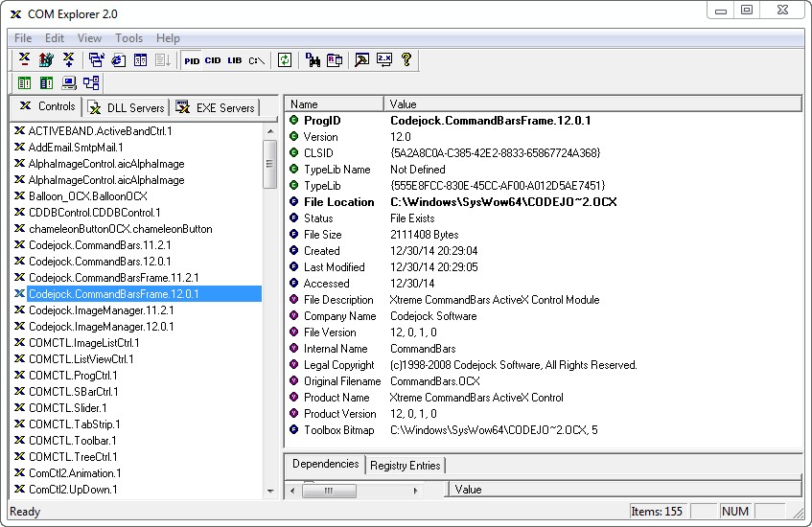Click the binoculars find icon

click(x=313, y=60)
